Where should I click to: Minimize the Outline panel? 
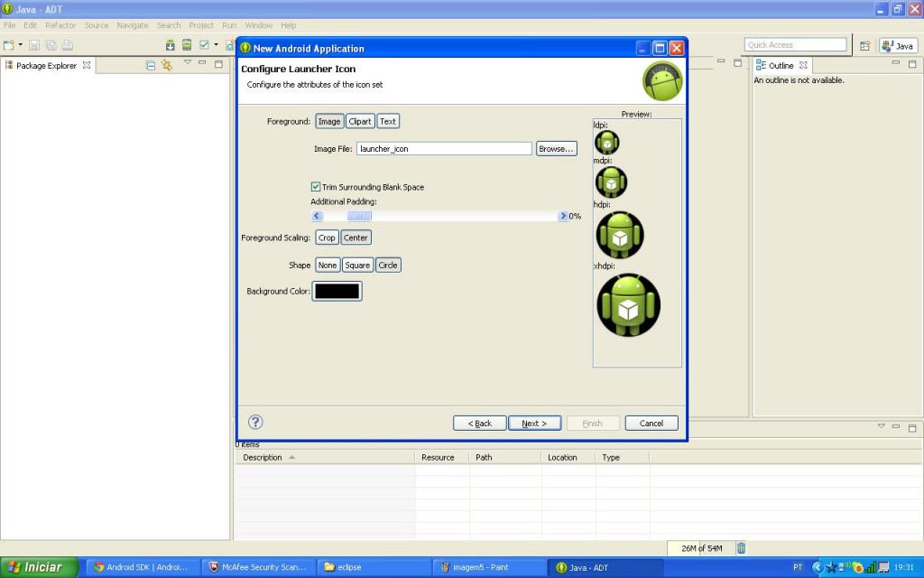pyautogui.click(x=896, y=62)
